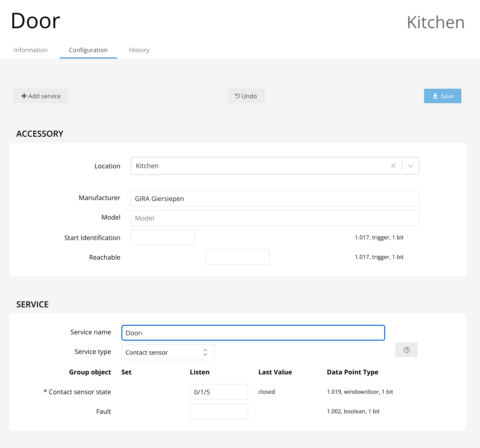This screenshot has height=448, width=480.
Task: Click the question mark help icon
Action: 406,350
